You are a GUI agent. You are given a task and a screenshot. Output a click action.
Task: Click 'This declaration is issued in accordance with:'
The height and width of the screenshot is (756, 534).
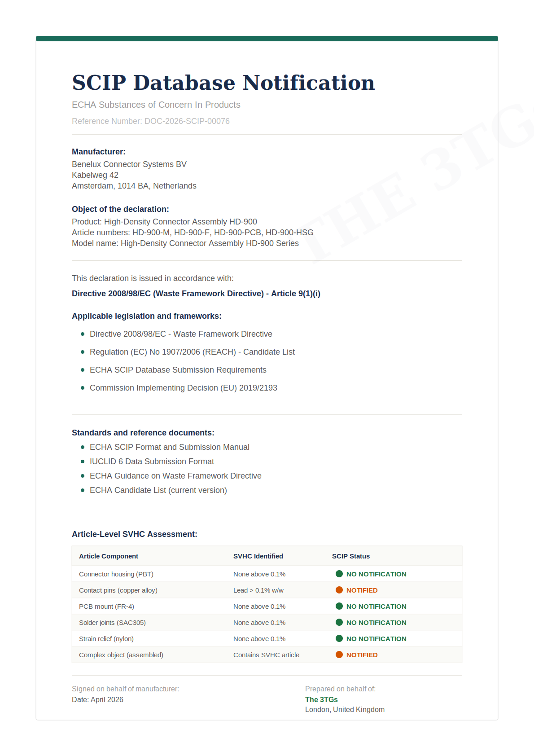pyautogui.click(x=153, y=278)
